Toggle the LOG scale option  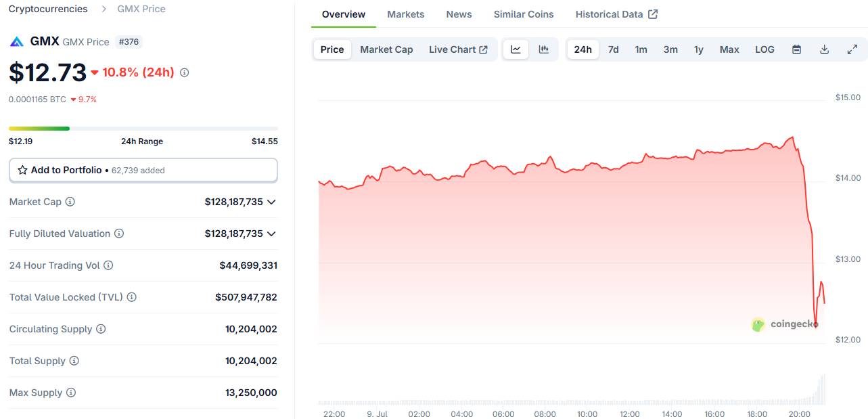[x=764, y=49]
